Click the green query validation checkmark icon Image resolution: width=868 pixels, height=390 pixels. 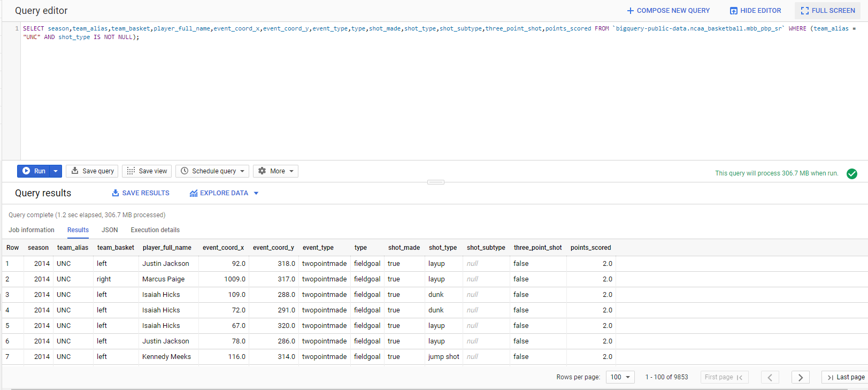[x=852, y=173]
